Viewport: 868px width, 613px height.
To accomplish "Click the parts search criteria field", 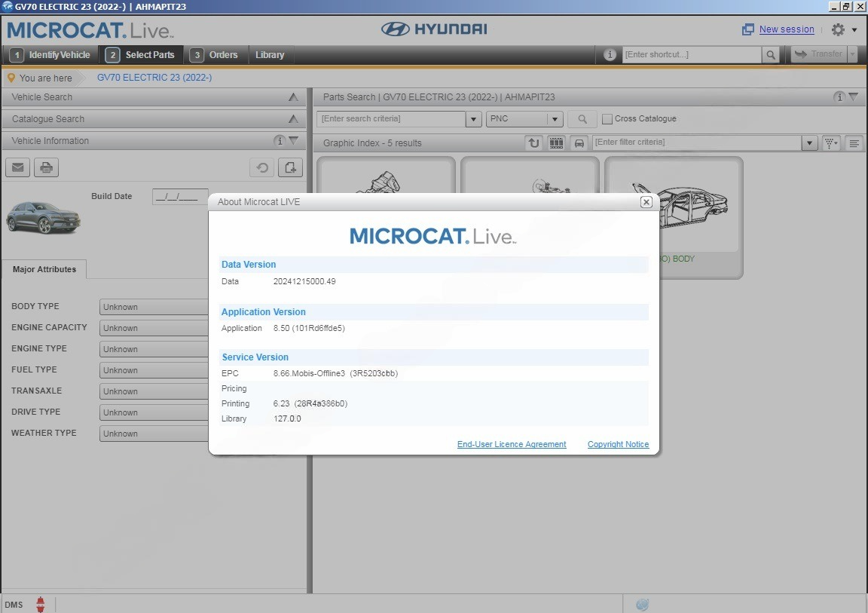I will point(391,118).
